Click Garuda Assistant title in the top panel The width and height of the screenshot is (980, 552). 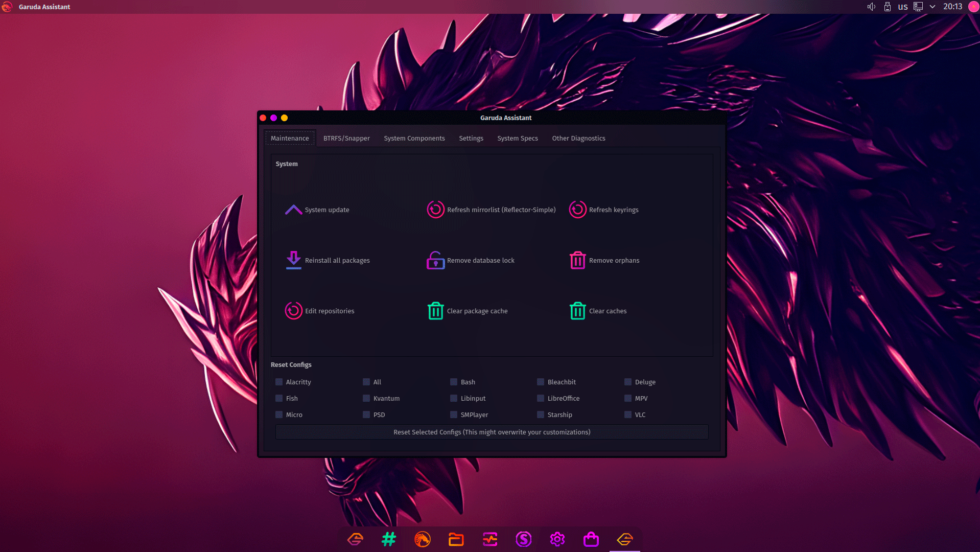pos(44,7)
